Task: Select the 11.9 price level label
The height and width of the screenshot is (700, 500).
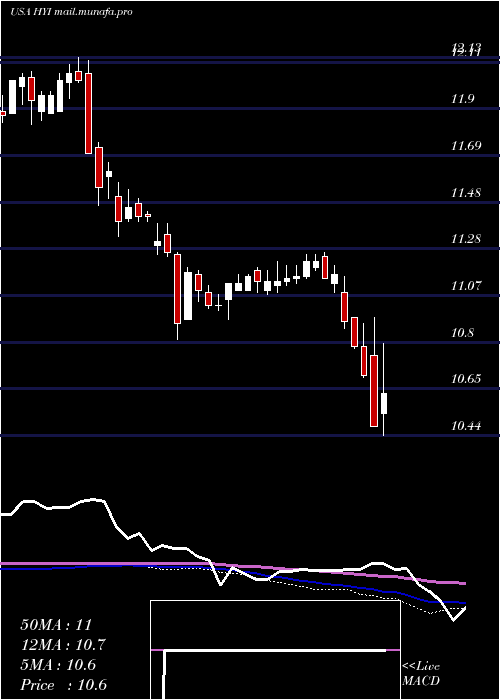Action: pos(462,99)
